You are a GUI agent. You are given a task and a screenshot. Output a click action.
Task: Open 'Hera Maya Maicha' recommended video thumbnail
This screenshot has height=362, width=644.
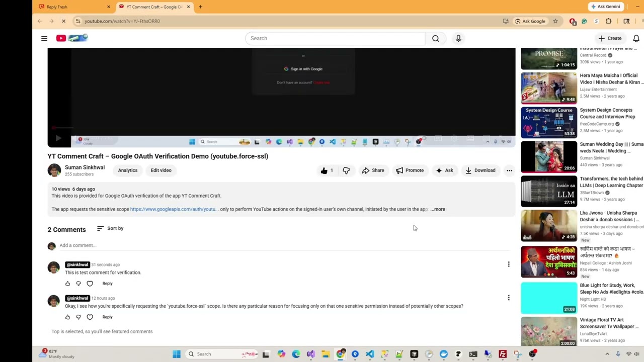pyautogui.click(x=549, y=88)
